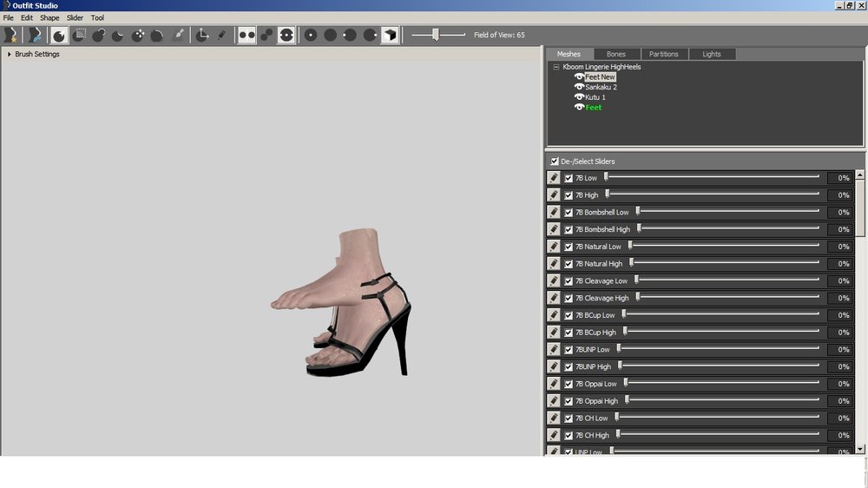Open the Shape menu
Image resolution: width=868 pixels, height=488 pixels.
tap(49, 17)
